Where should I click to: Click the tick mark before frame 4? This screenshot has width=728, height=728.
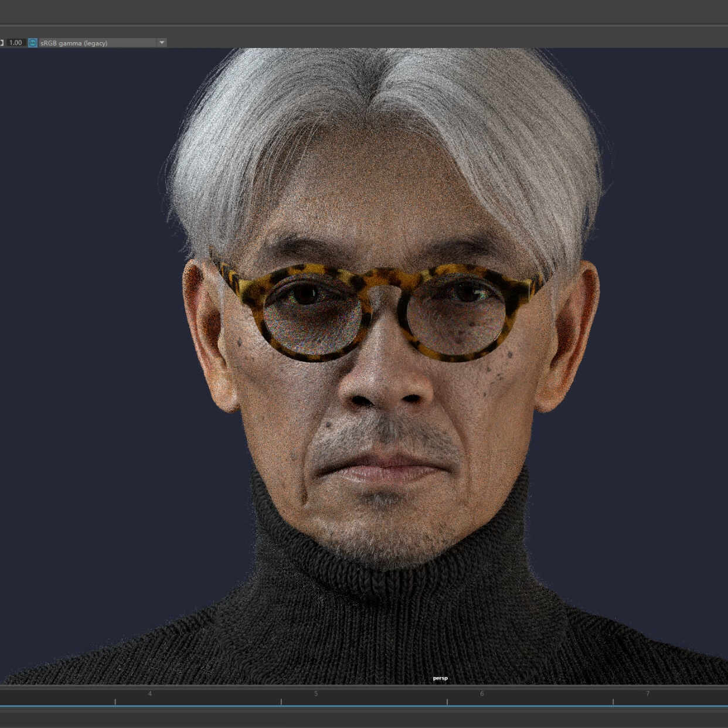click(115, 701)
